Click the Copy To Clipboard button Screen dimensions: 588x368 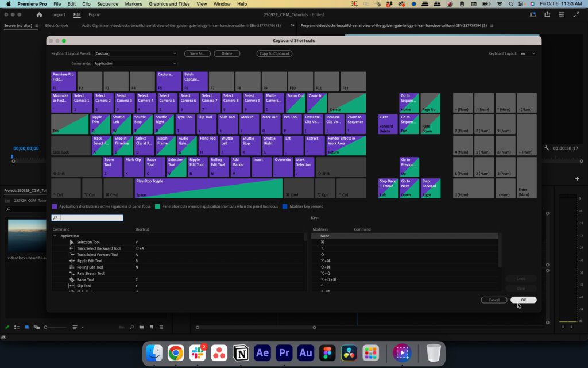click(274, 53)
